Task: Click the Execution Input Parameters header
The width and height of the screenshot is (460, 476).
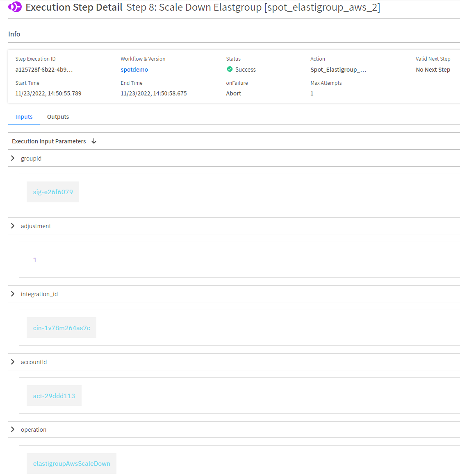Action: pyautogui.click(x=49, y=141)
